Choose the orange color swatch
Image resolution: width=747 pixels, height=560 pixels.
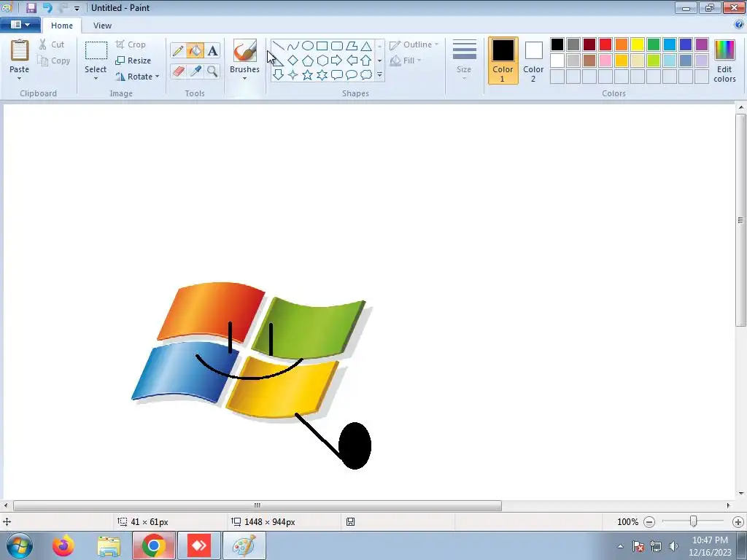(622, 44)
